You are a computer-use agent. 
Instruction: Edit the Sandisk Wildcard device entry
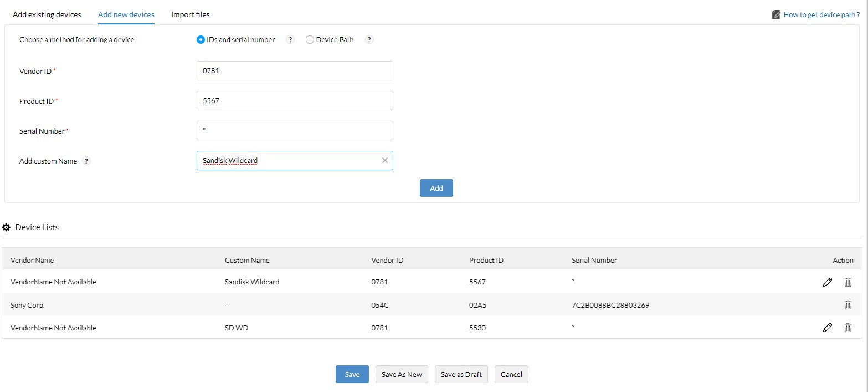[x=828, y=282]
